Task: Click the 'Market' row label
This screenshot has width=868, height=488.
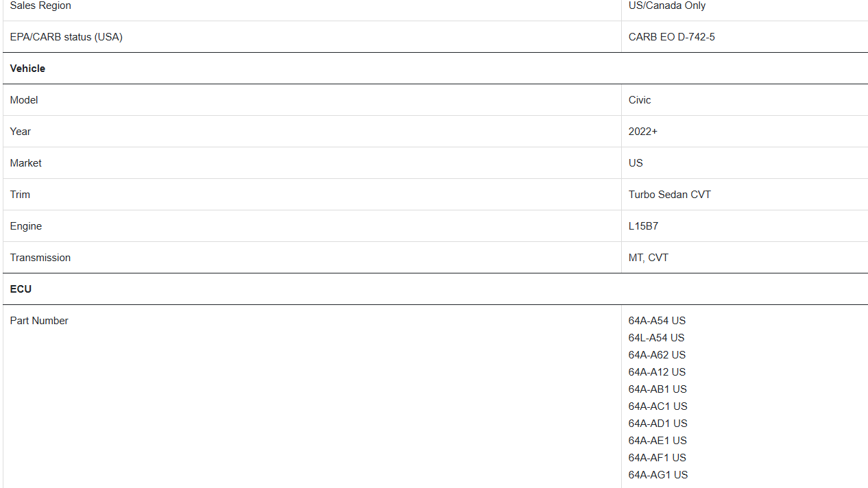Action: [x=25, y=163]
